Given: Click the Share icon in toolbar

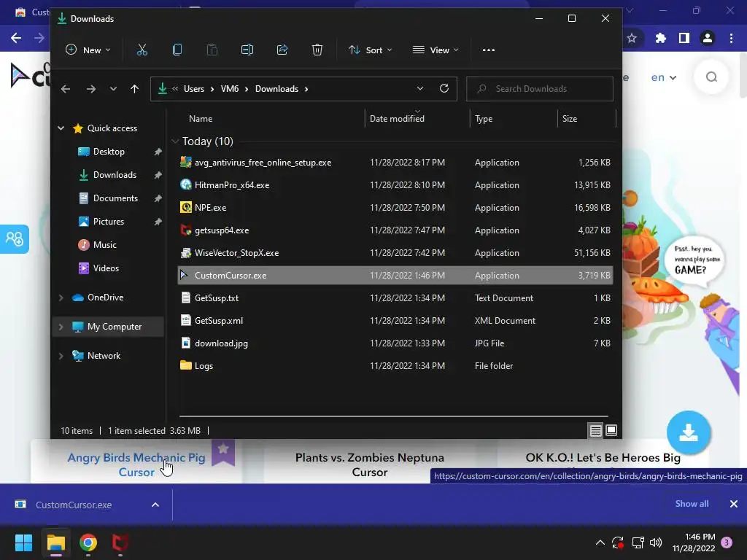Looking at the screenshot, I should (x=282, y=50).
